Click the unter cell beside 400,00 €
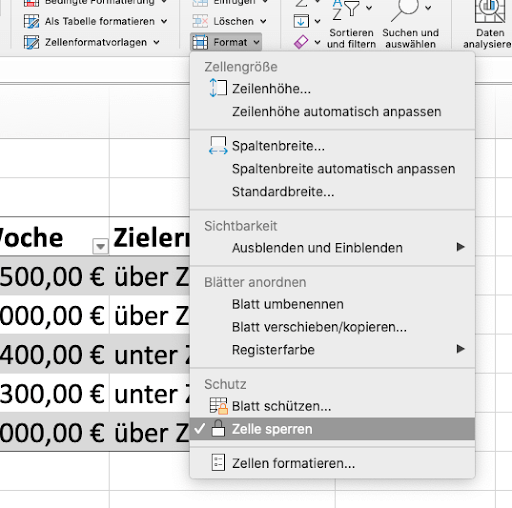512x508 pixels. (x=150, y=354)
